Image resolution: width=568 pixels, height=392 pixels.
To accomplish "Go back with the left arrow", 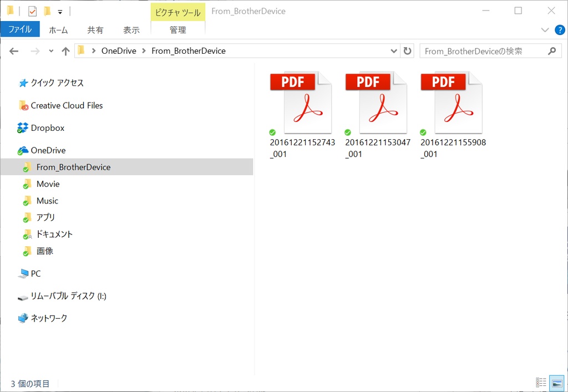I will pos(14,51).
